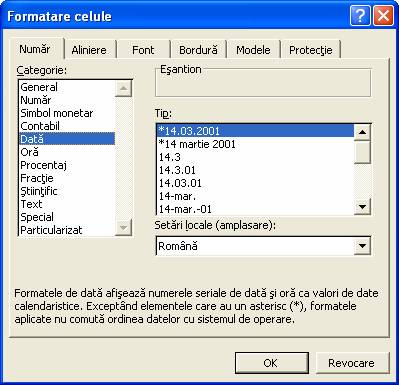Viewport: 399px width, 385px height.
Task: Choose the 14.3.01 date format
Action: tap(255, 170)
